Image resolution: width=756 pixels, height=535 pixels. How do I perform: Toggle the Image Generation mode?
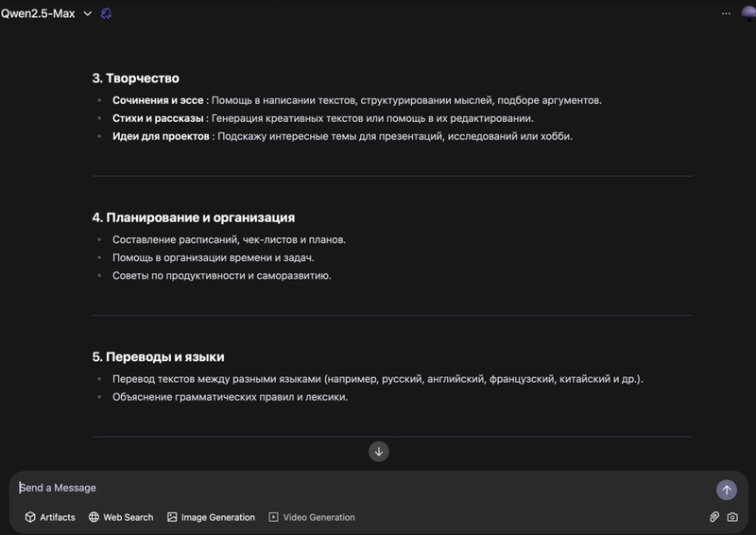(211, 517)
